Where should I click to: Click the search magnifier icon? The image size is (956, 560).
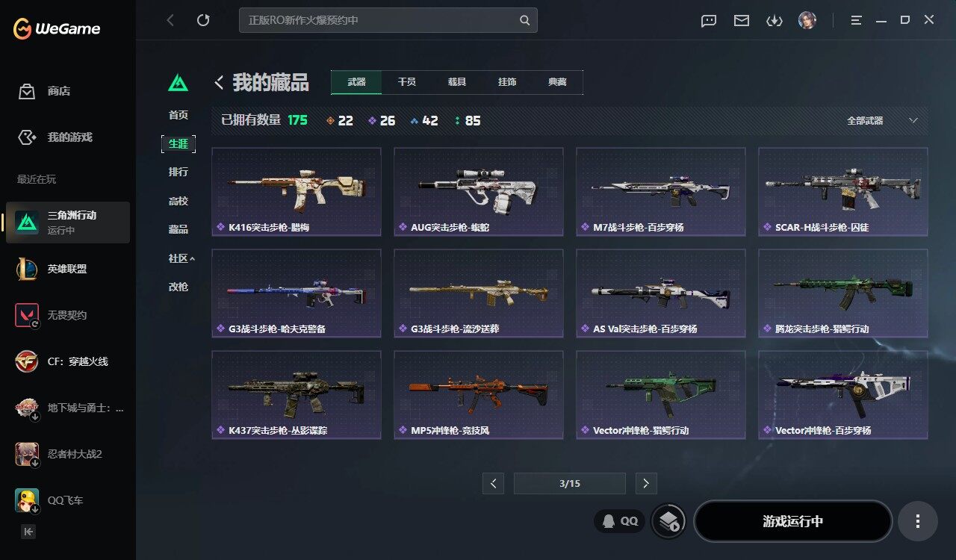click(x=525, y=20)
